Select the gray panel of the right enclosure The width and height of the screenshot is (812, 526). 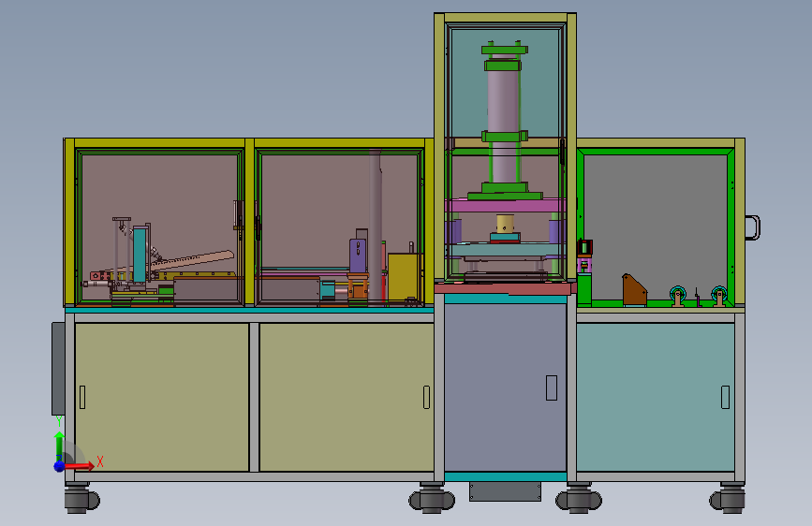click(656, 226)
